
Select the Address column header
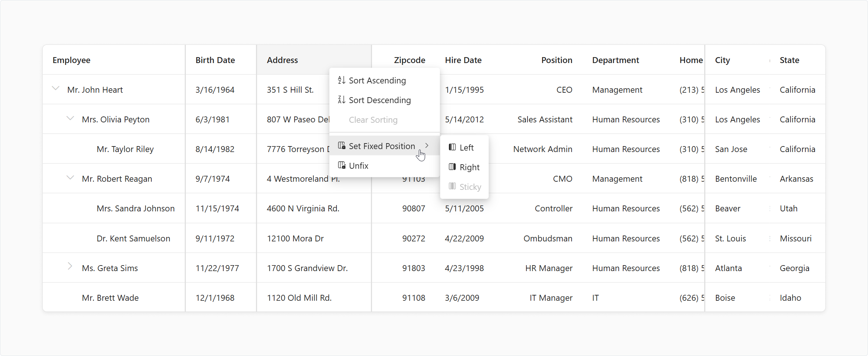(x=282, y=60)
